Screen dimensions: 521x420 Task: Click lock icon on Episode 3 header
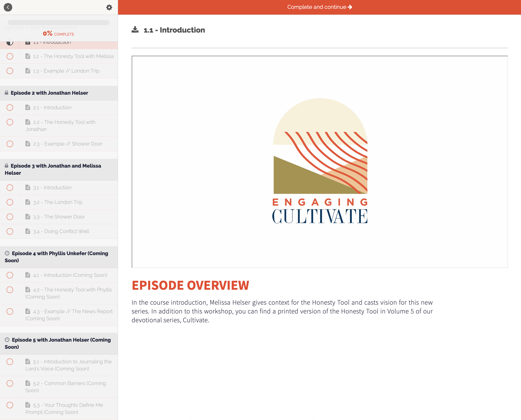pyautogui.click(x=7, y=166)
